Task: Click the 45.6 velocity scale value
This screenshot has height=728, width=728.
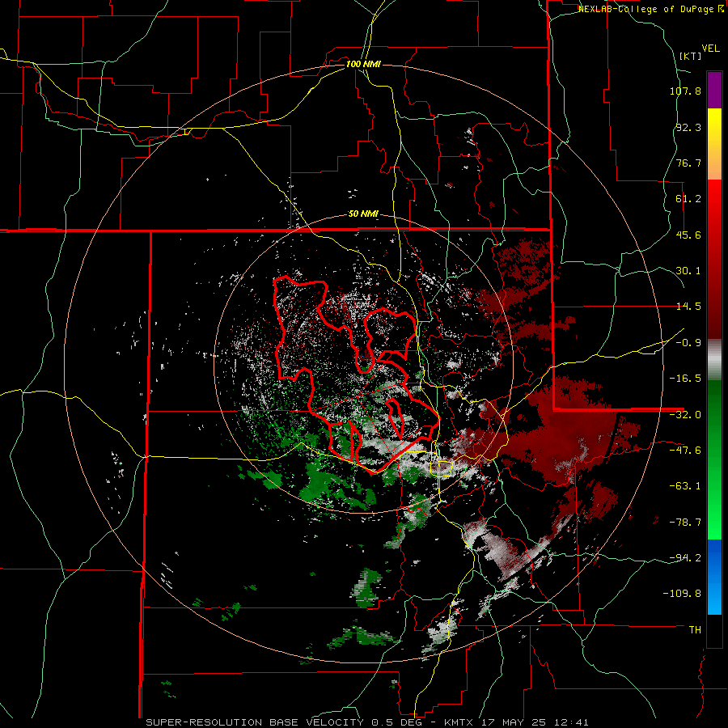Action: (688, 235)
